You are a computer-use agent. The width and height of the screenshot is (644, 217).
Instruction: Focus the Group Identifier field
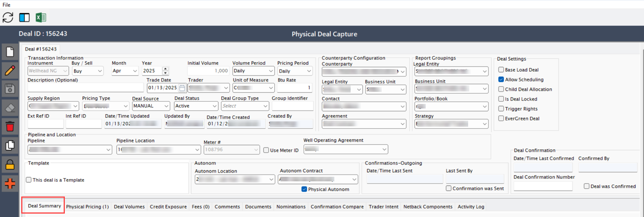292,106
